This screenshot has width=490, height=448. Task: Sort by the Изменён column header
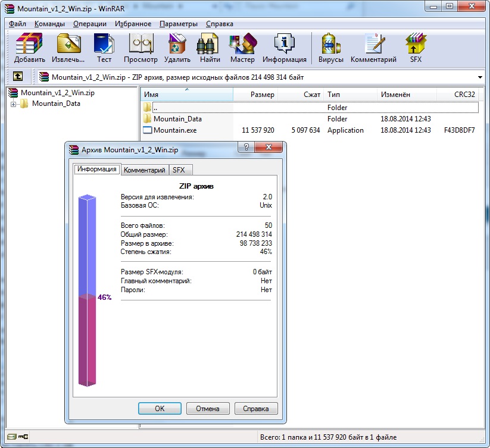(x=407, y=95)
